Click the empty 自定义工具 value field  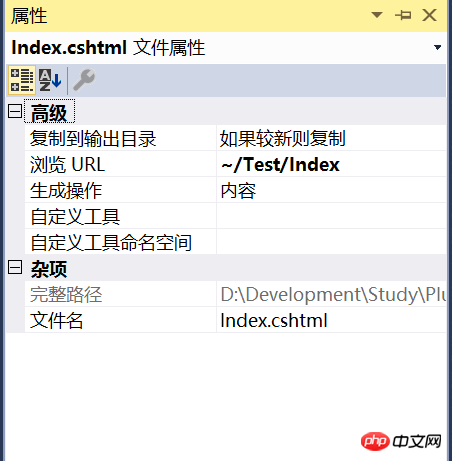331,216
